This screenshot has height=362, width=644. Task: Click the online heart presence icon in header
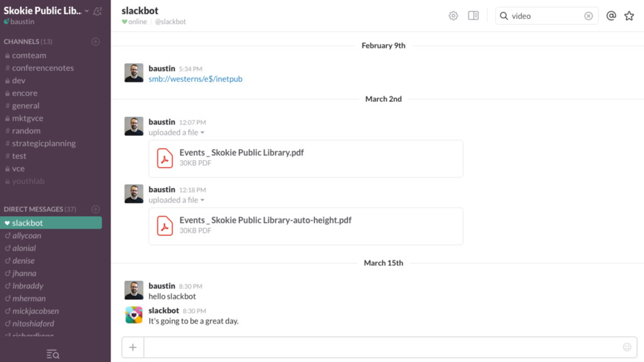[x=125, y=22]
